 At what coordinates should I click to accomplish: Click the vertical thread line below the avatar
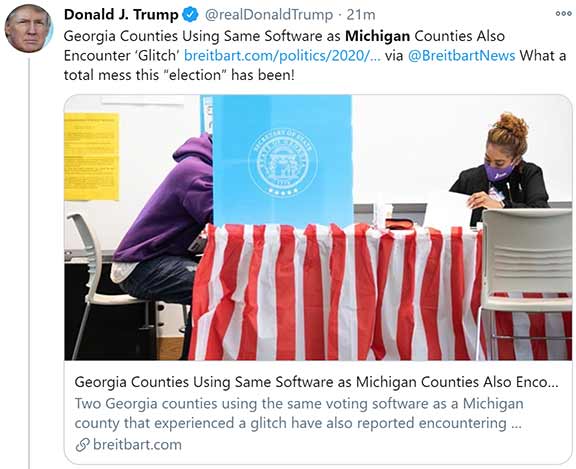[29, 263]
